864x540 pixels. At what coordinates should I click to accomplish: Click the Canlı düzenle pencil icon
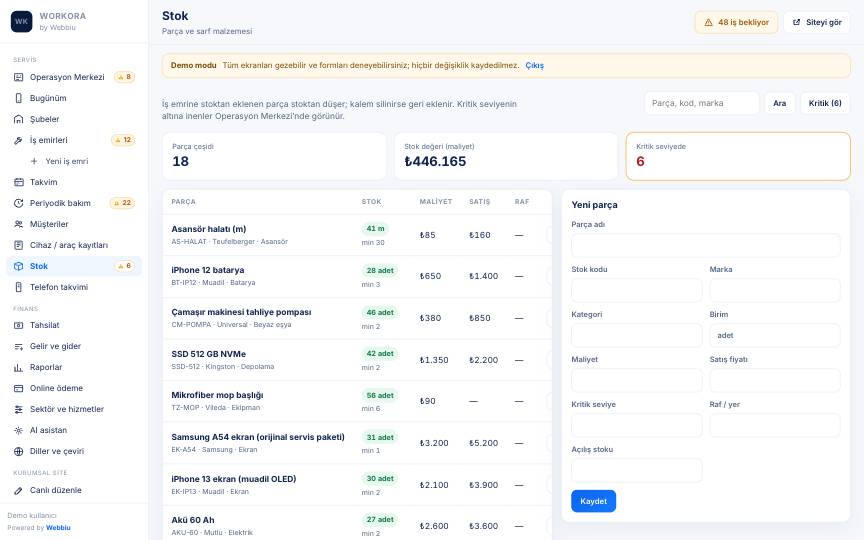point(18,490)
